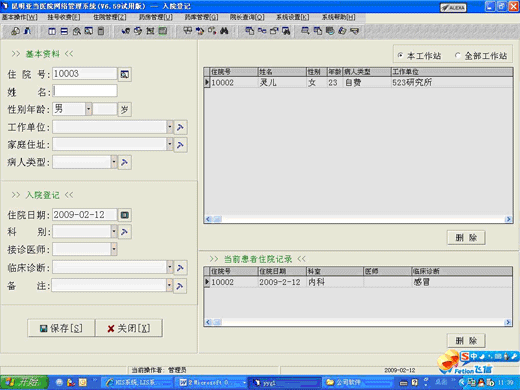Open the 病人类型 dropdown

pyautogui.click(x=114, y=162)
